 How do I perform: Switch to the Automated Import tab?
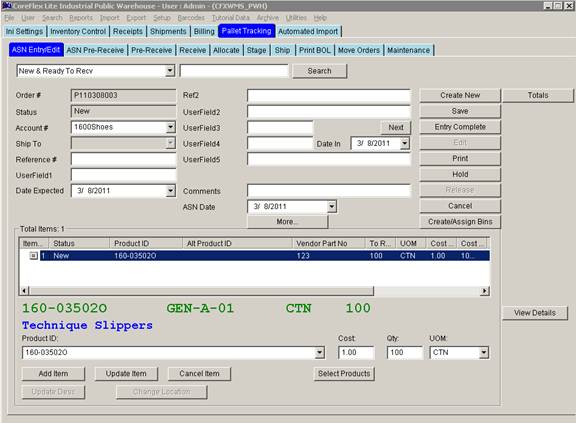[308, 32]
